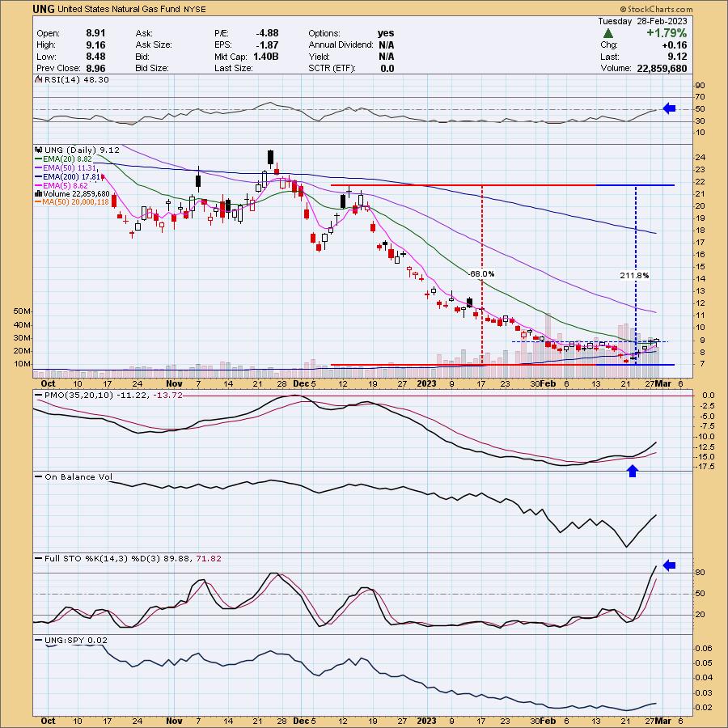Click the Tuesday 28-Feb-2023 date
The height and width of the screenshot is (728, 728).
pos(642,21)
